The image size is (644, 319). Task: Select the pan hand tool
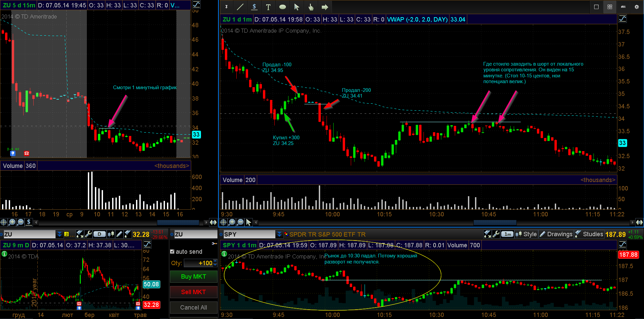tap(311, 7)
